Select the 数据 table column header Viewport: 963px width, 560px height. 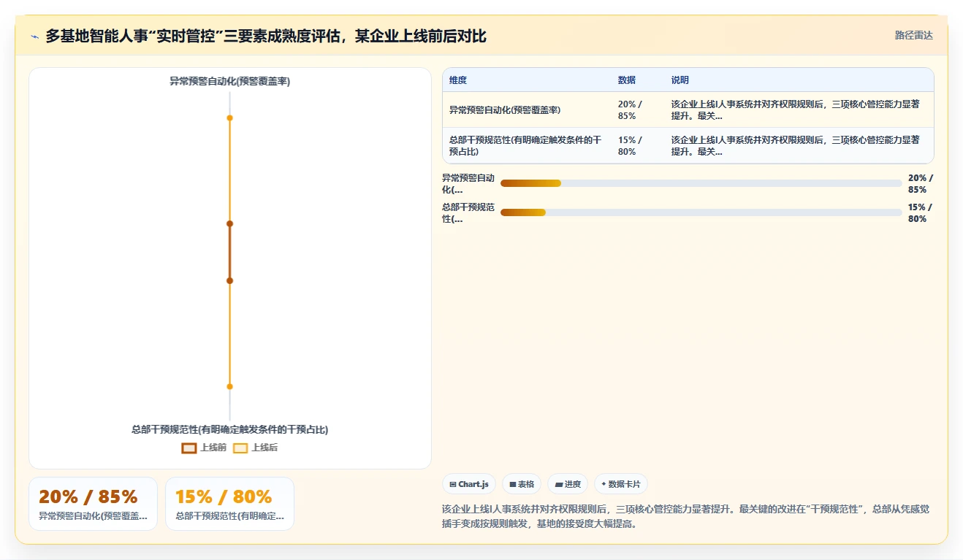pyautogui.click(x=627, y=80)
